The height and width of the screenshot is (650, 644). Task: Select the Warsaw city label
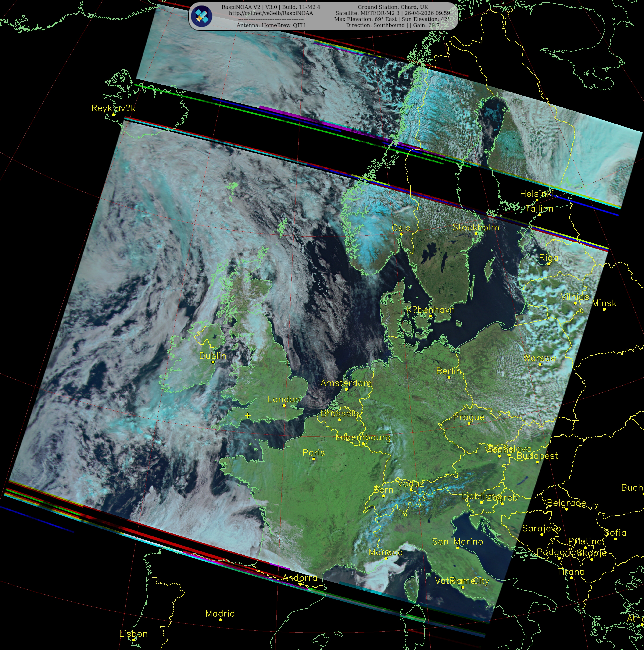(540, 358)
